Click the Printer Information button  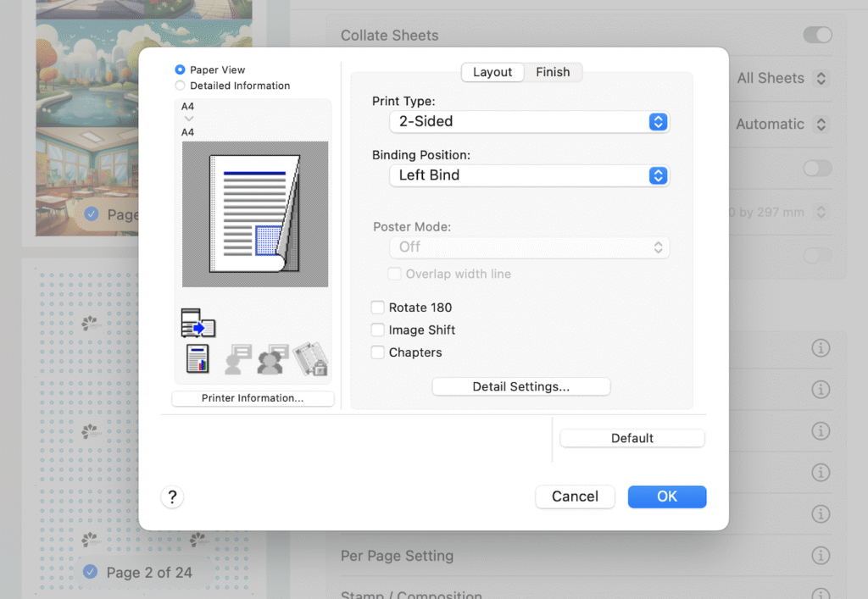click(x=253, y=398)
